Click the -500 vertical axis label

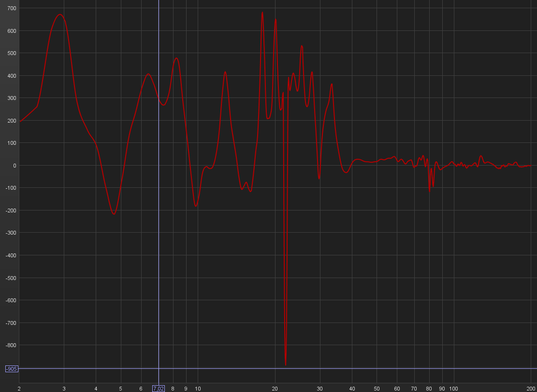click(x=11, y=278)
